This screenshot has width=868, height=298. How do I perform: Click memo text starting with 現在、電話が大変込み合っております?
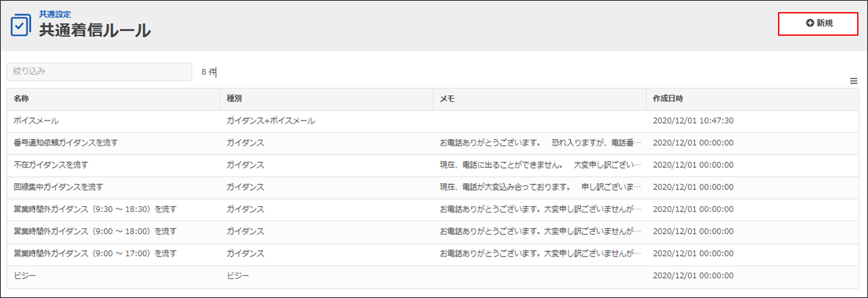pyautogui.click(x=539, y=187)
